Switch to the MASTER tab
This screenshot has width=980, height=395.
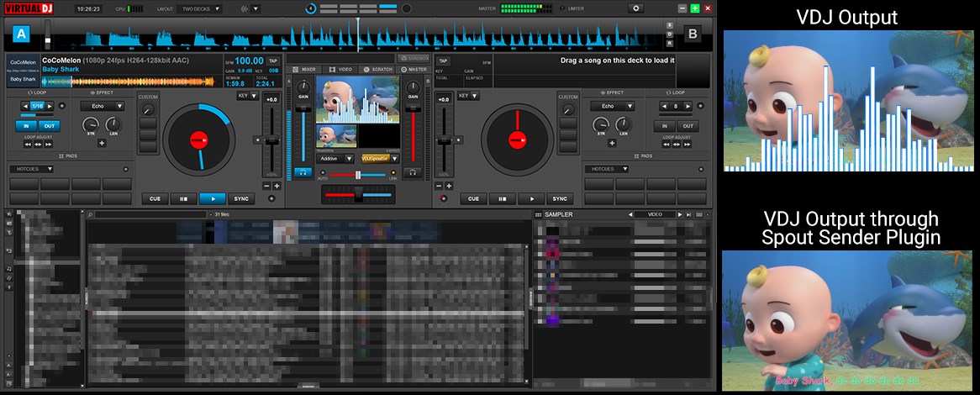pyautogui.click(x=414, y=70)
